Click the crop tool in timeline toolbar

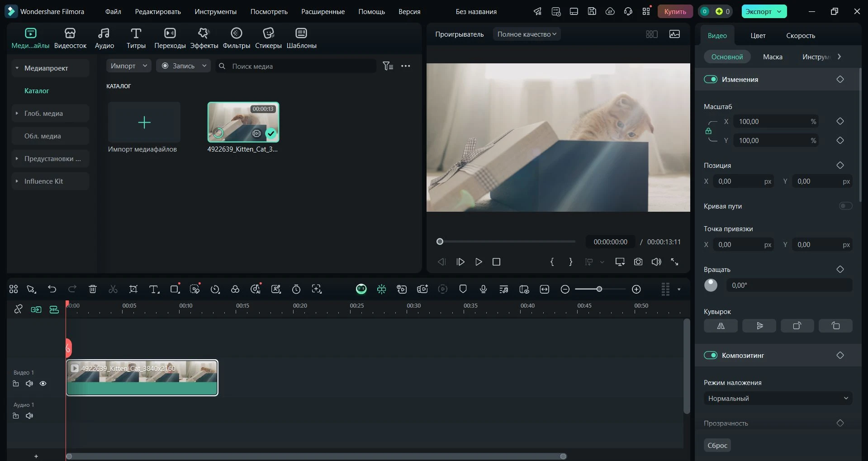[133, 289]
